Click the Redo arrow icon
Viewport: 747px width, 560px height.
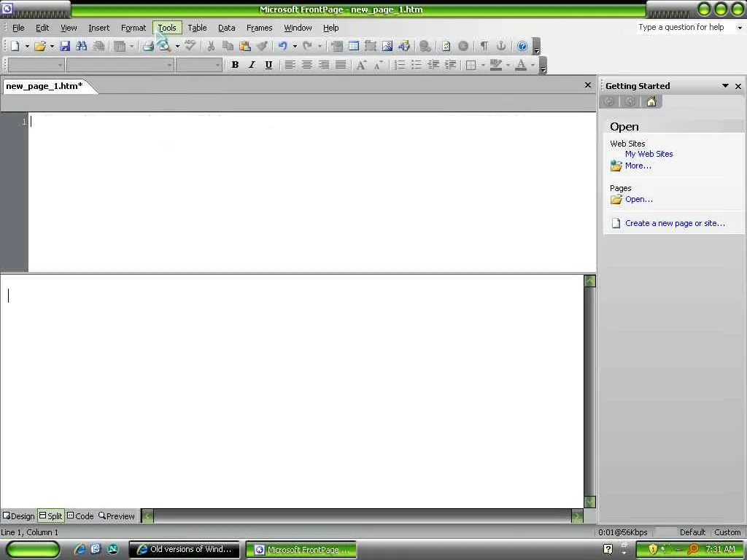click(308, 46)
